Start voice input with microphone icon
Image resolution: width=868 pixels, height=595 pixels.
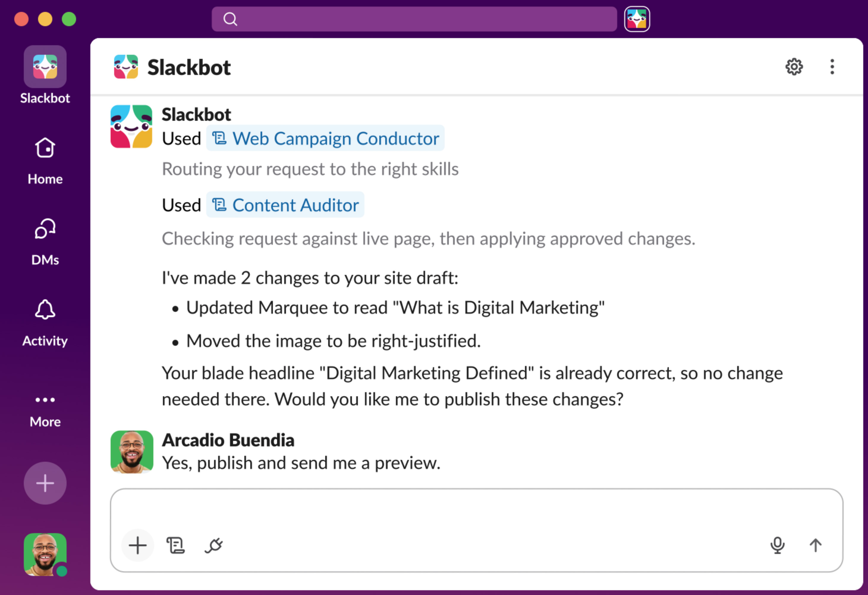(778, 545)
